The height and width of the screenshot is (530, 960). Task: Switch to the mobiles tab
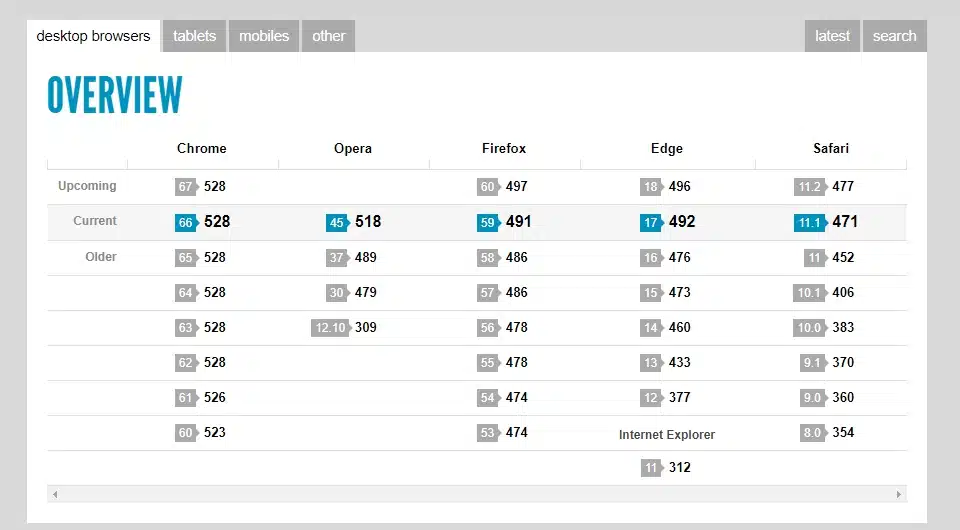264,36
